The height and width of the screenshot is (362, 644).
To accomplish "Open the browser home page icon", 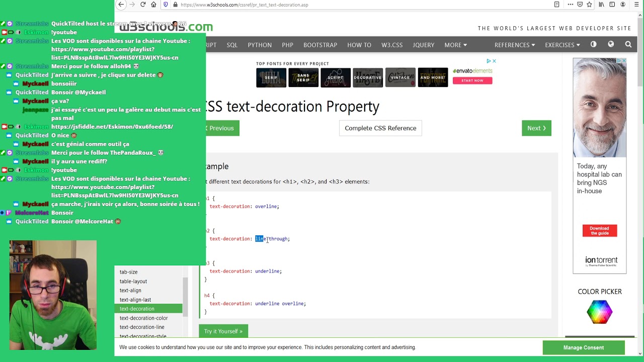I will click(154, 5).
